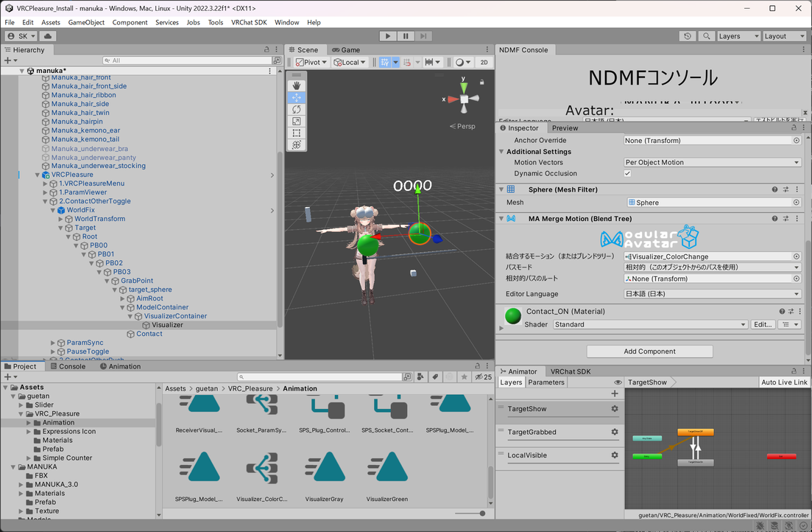Open the Layout dropdown
The height and width of the screenshot is (532, 812).
point(784,36)
